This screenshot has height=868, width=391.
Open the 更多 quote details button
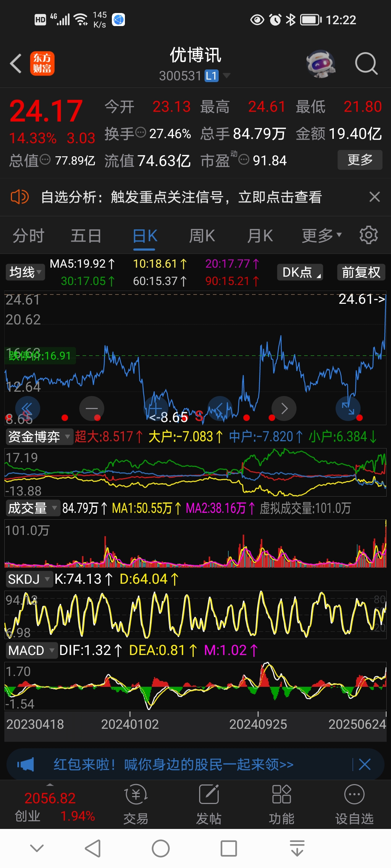(360, 160)
